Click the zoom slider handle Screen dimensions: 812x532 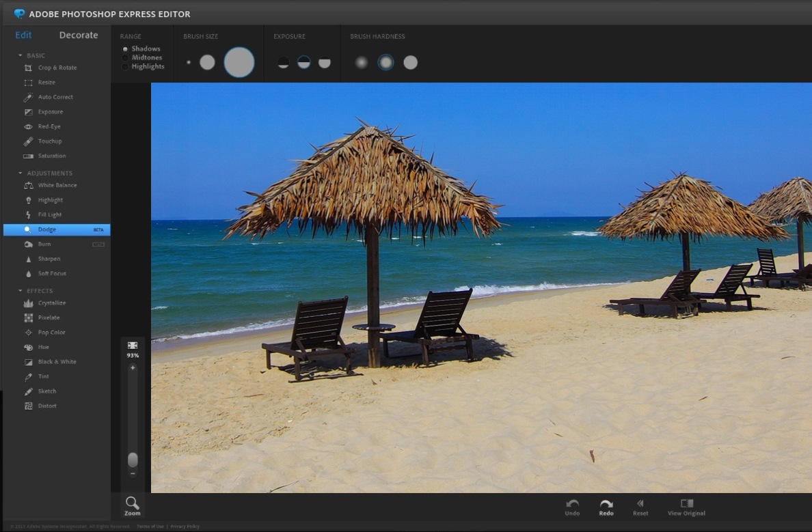pyautogui.click(x=133, y=460)
